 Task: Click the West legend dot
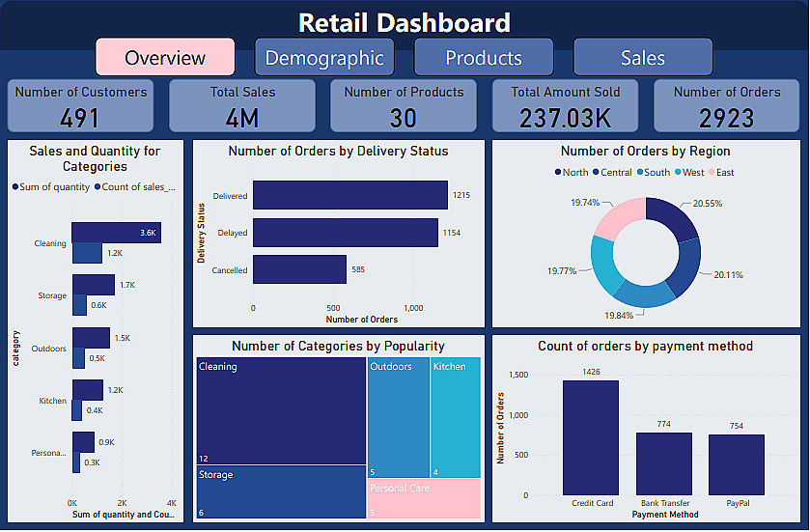pyautogui.click(x=678, y=172)
